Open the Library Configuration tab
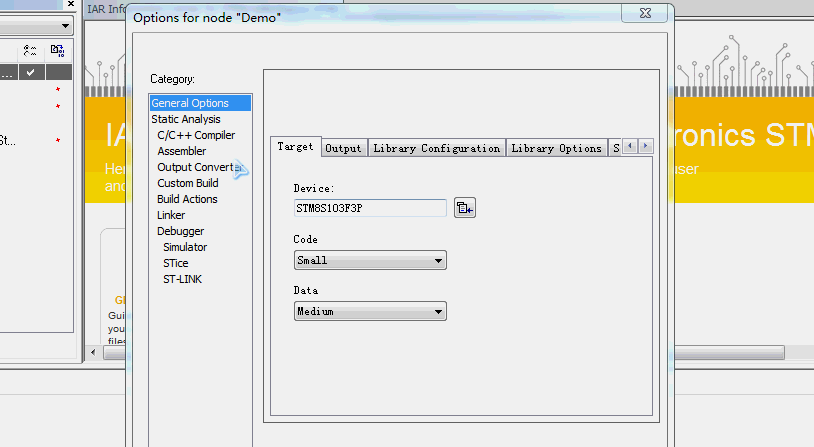The height and width of the screenshot is (447, 814). [437, 148]
